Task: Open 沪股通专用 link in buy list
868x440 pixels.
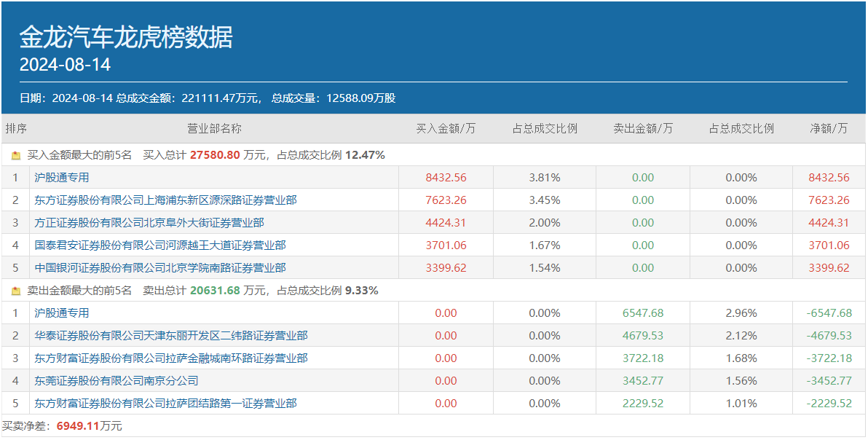Action: (x=62, y=177)
